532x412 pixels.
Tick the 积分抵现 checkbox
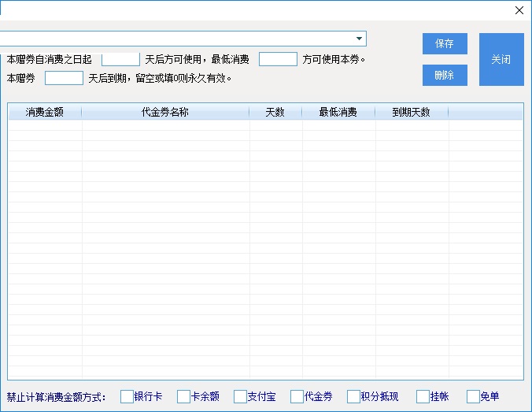(x=353, y=396)
